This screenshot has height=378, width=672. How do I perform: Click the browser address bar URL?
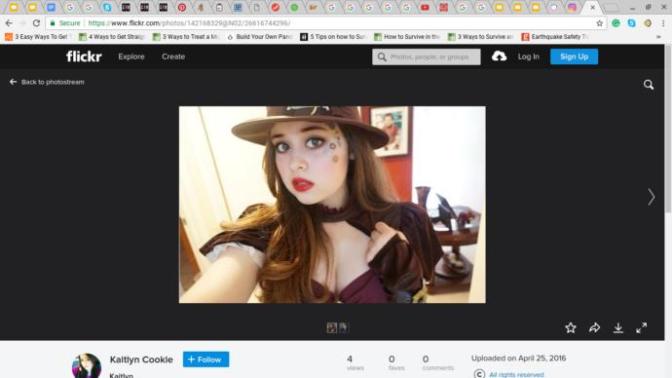coord(189,23)
